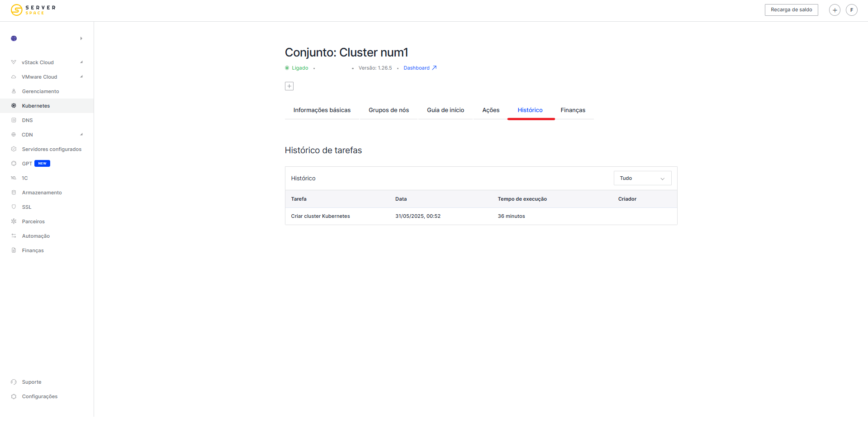868x428 pixels.
Task: Click the add tag plus square button
Action: click(x=289, y=86)
